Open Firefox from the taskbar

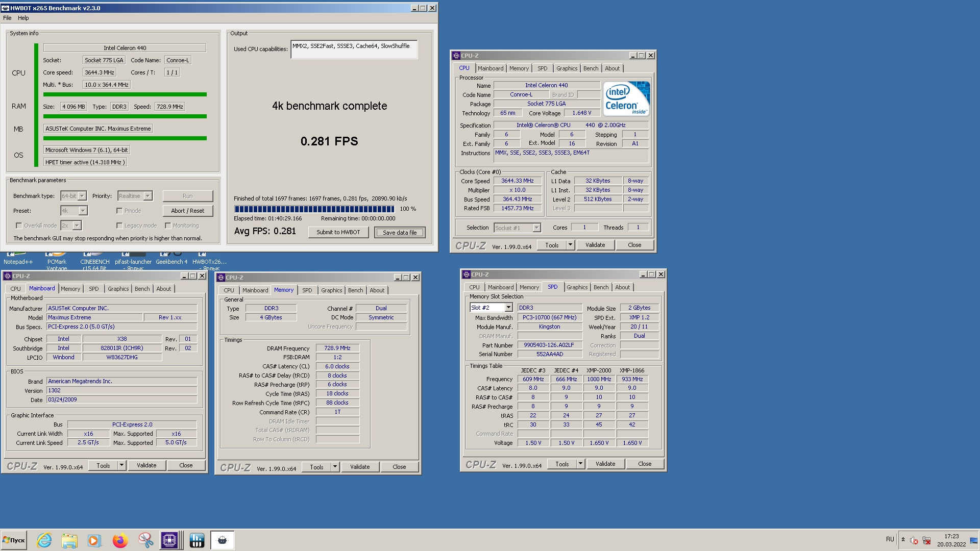coord(120,540)
